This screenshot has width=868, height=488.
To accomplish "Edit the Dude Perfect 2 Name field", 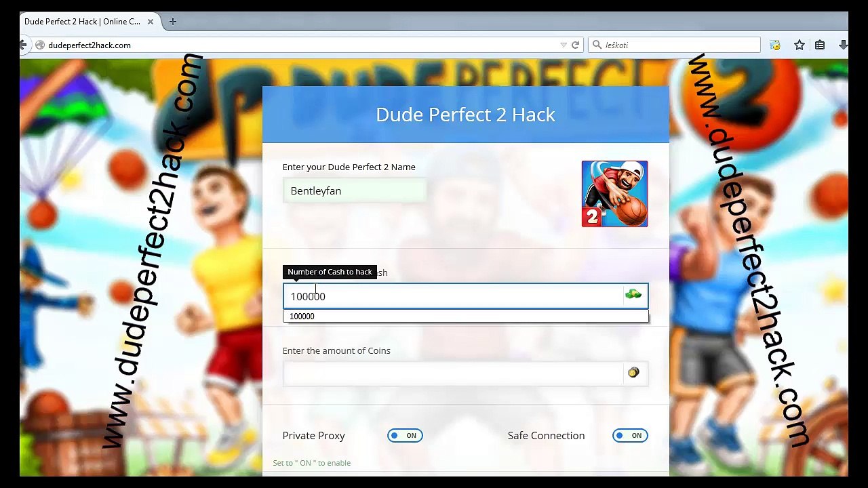I will (x=355, y=190).
